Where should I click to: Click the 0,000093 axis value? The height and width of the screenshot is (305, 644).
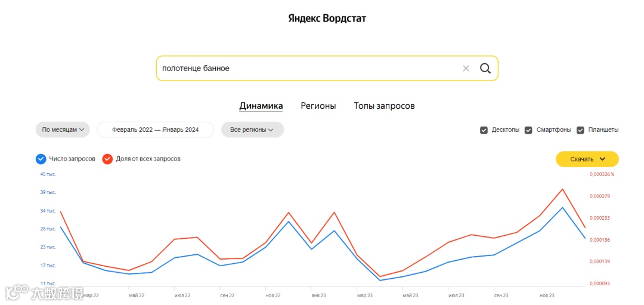point(600,284)
